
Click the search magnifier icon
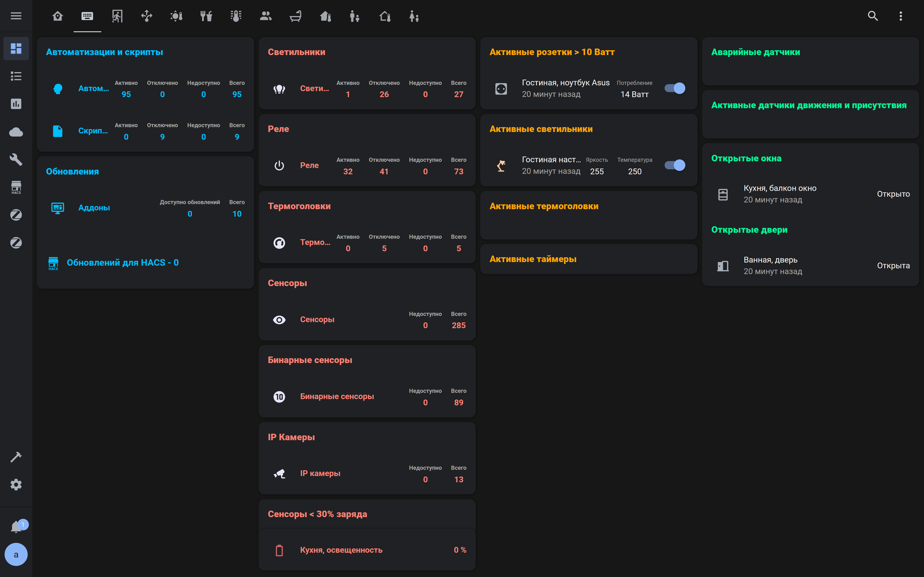tap(873, 16)
